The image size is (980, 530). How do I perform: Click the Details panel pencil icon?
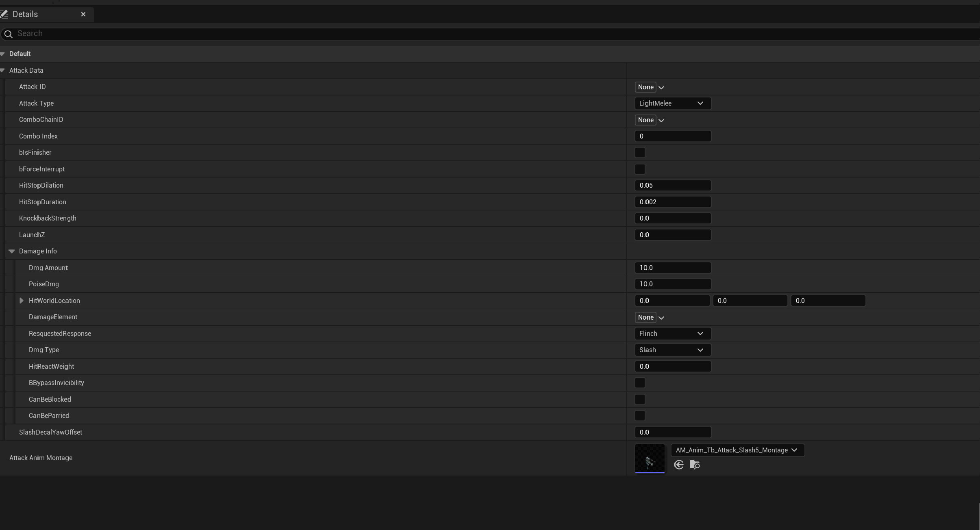tap(5, 14)
